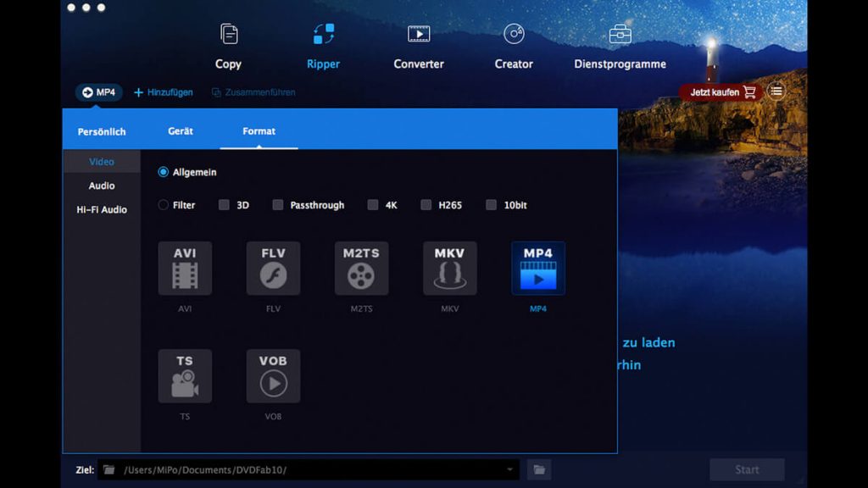
Task: Open the Creator module
Action: [x=514, y=47]
